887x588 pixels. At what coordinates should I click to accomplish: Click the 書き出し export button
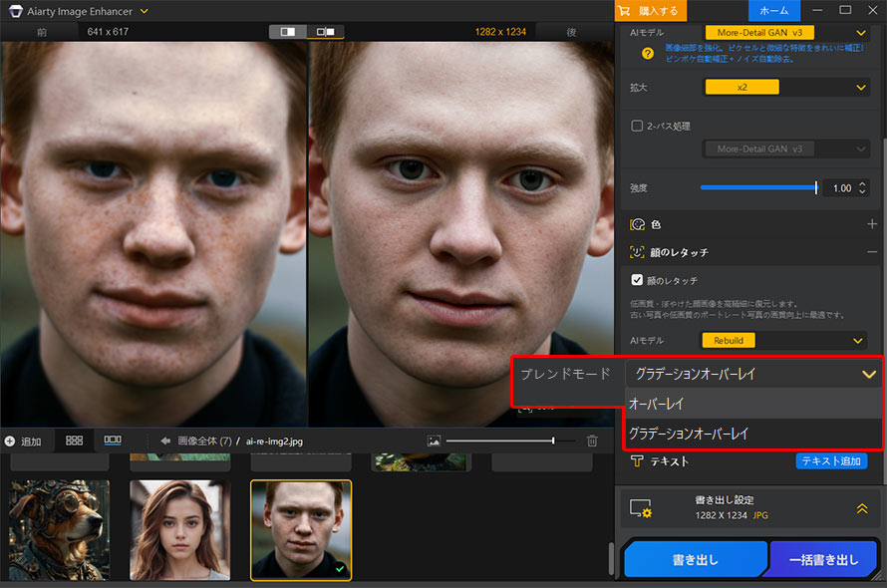coord(696,559)
